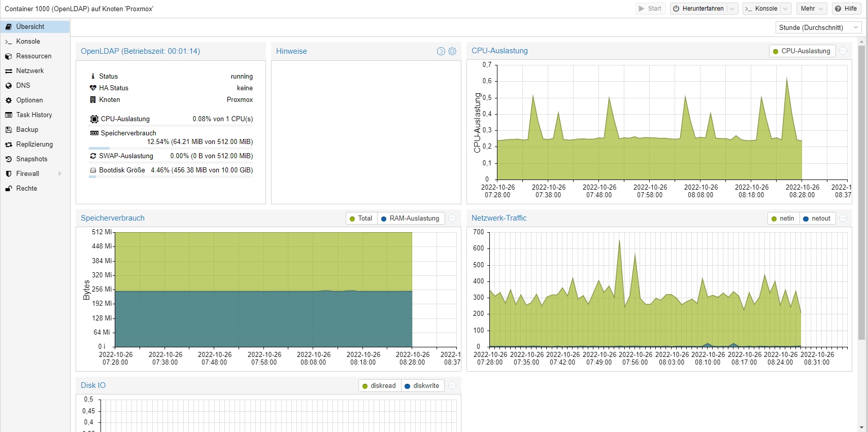Open the top Konsole dropdown arrow
The height and width of the screenshot is (432, 868).
(786, 9)
